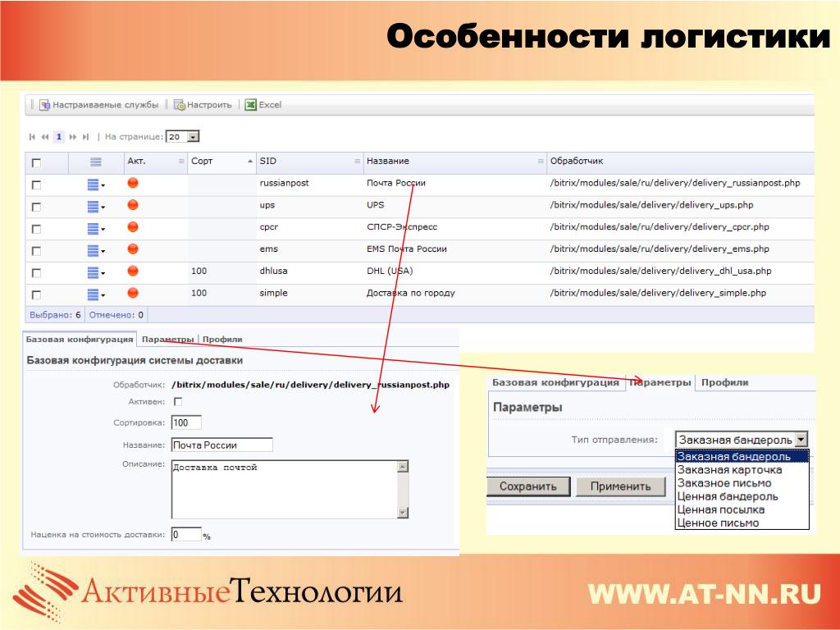
Task: Select page number 1 in the pager
Action: 59,137
